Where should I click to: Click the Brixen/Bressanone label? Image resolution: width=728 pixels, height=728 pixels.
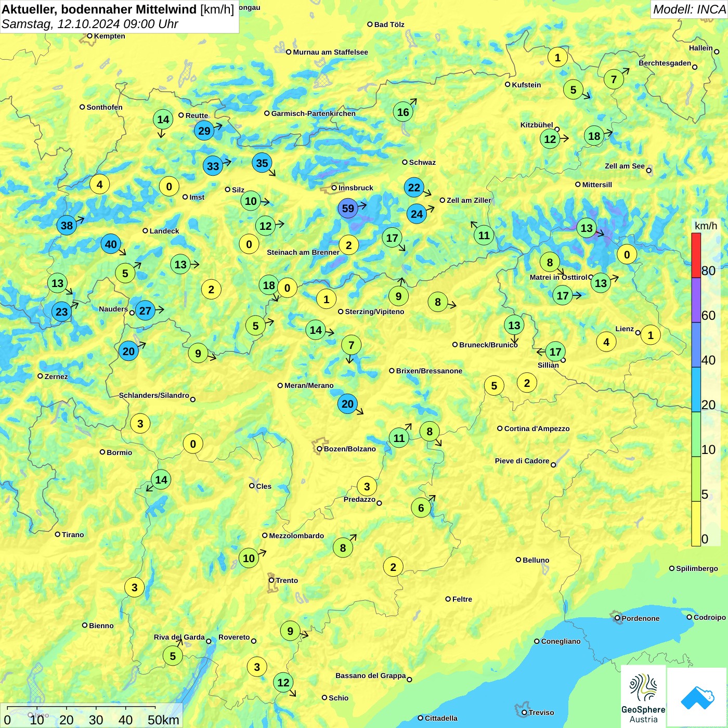pyautogui.click(x=429, y=371)
